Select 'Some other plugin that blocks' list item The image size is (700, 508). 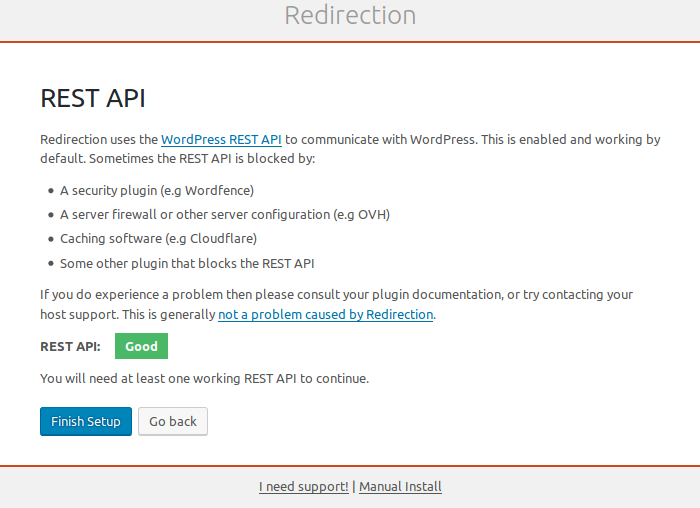pos(187,263)
